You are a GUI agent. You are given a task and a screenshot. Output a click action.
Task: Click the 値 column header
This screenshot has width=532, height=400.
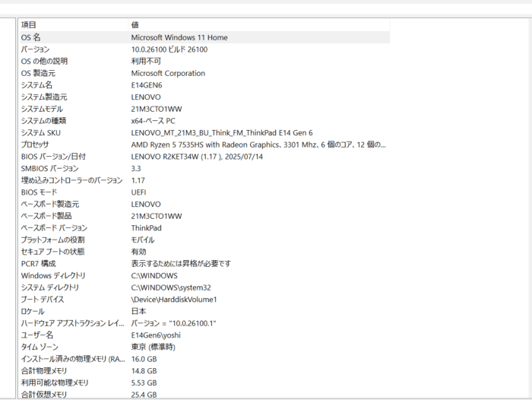pyautogui.click(x=135, y=25)
